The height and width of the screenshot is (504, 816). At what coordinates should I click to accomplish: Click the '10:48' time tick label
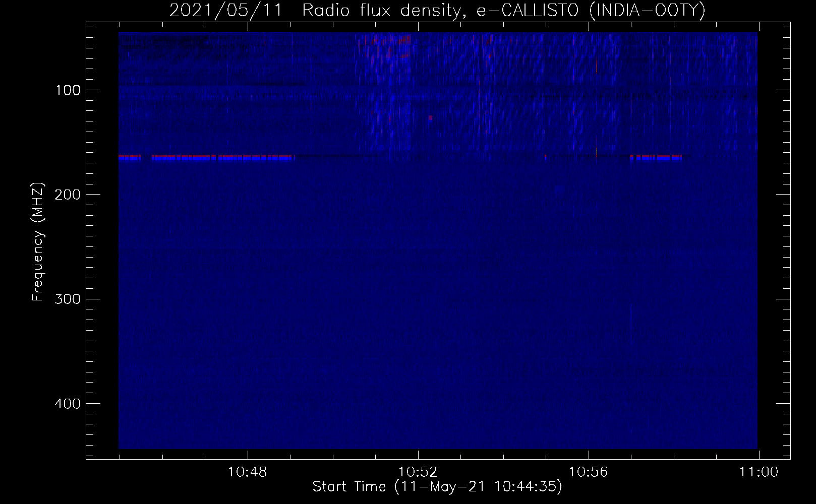[x=248, y=472]
